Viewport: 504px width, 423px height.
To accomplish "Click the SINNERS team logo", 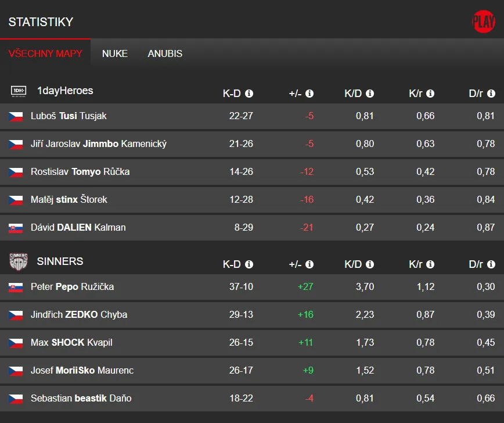I will [x=19, y=261].
